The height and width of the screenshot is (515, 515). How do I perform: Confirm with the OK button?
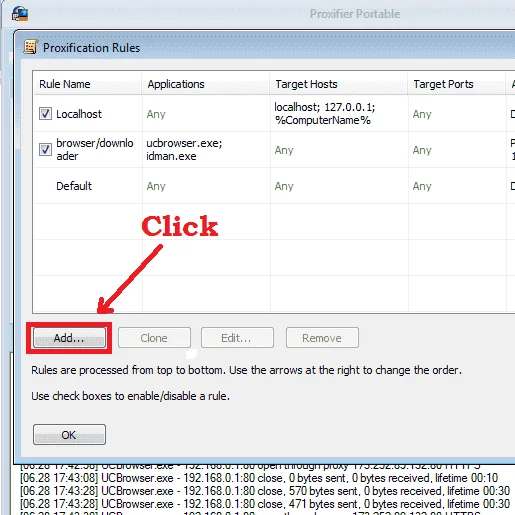[x=69, y=435]
